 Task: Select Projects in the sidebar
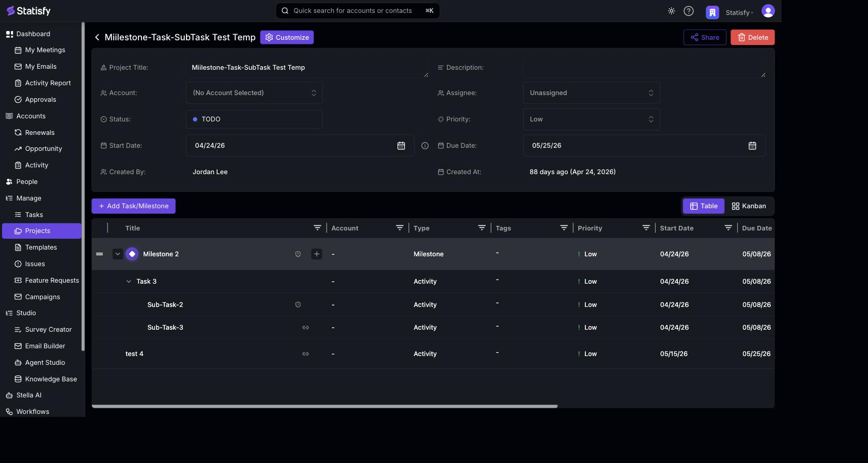41,231
